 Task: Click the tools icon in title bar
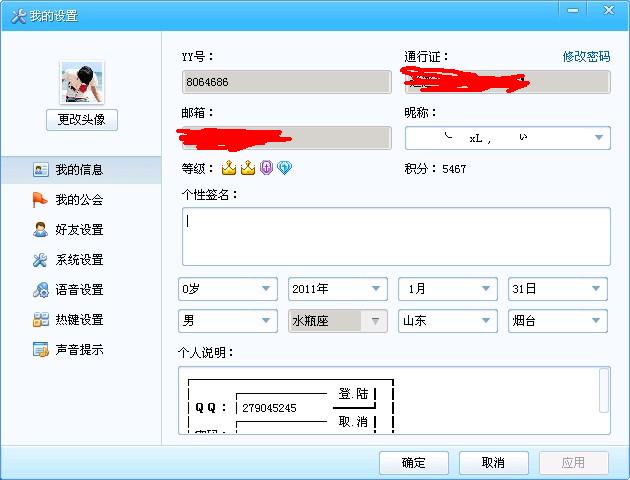pyautogui.click(x=18, y=16)
